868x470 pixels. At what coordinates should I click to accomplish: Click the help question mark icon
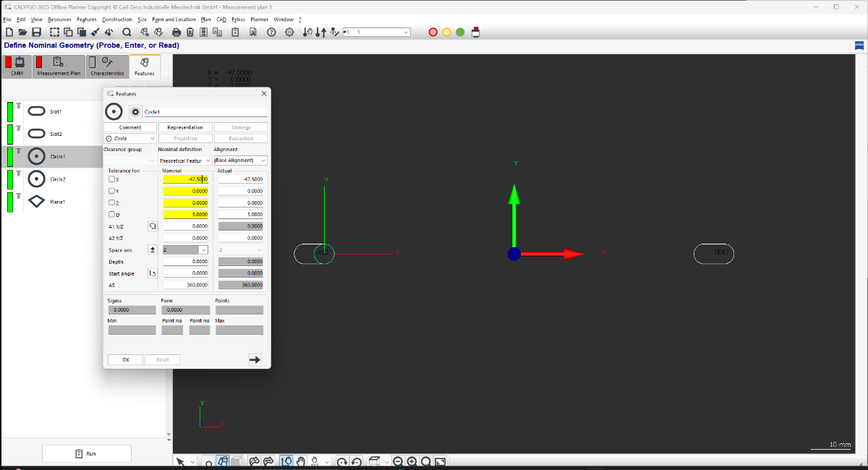271,32
